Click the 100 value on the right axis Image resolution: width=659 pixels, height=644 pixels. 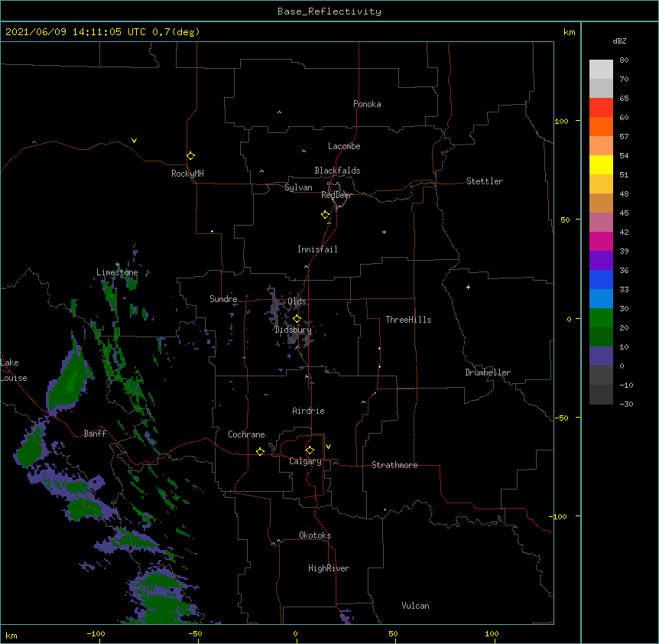pyautogui.click(x=561, y=121)
